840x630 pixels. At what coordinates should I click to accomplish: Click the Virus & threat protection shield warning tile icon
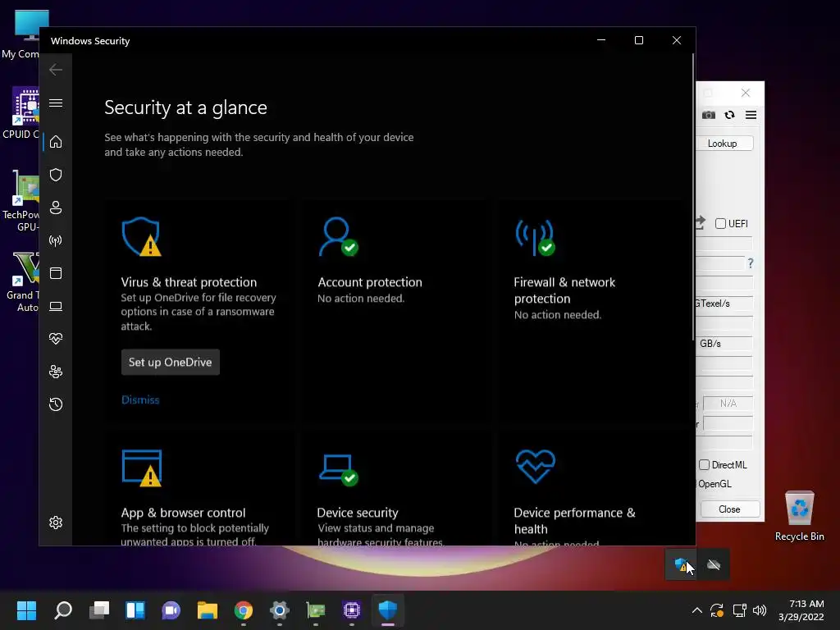pyautogui.click(x=141, y=237)
